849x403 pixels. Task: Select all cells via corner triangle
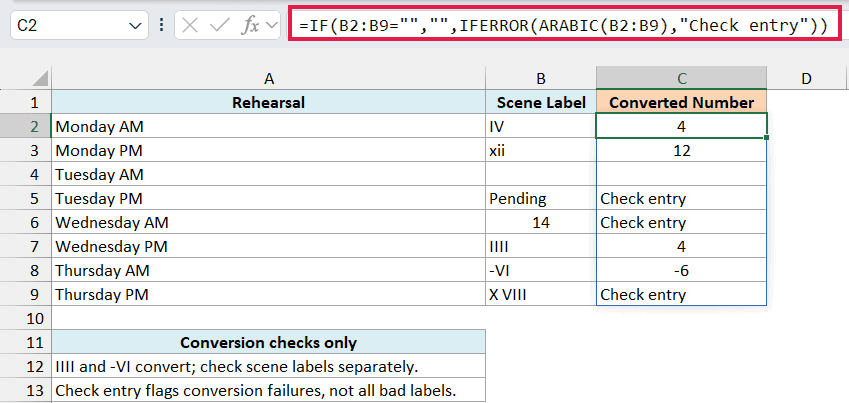point(40,79)
